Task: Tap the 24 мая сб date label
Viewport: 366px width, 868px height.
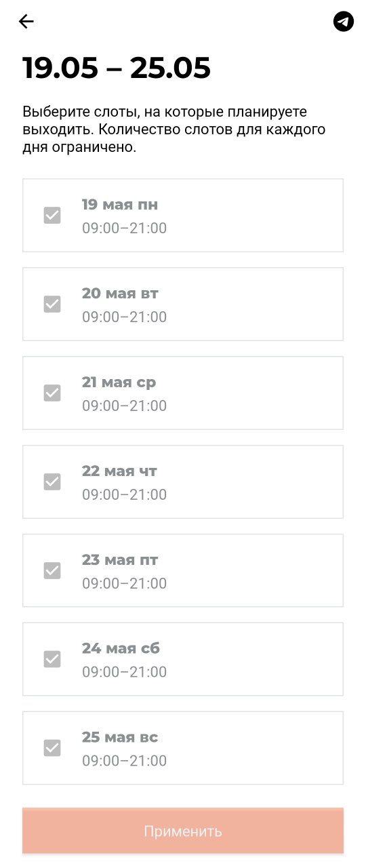Action: (x=121, y=648)
